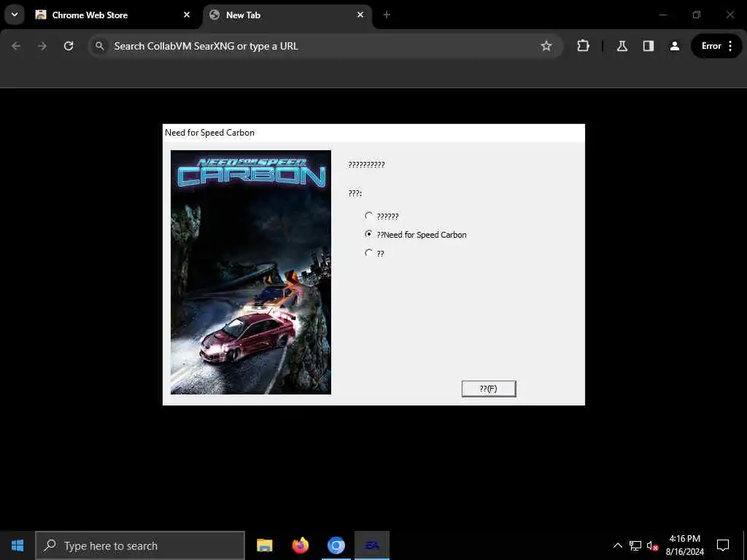Bookmark this page with the star icon
Image resolution: width=747 pixels, height=560 pixels.
546,46
